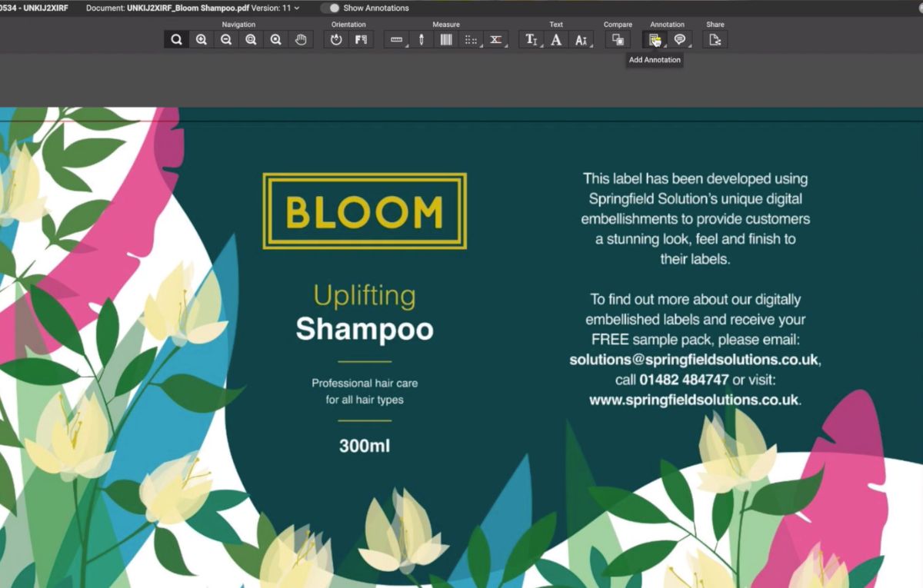923x588 pixels.
Task: Select the dotted grid measure tool
Action: coord(471,40)
